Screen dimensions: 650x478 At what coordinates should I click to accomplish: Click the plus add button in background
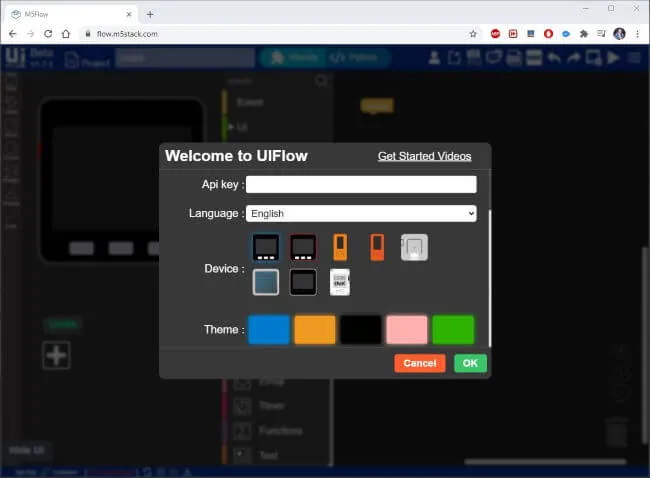[x=56, y=355]
